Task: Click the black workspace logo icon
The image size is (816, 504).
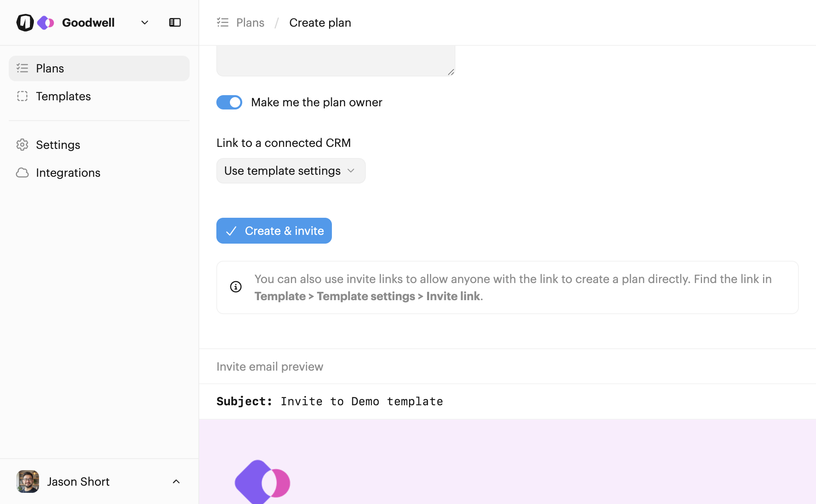Action: (25, 23)
